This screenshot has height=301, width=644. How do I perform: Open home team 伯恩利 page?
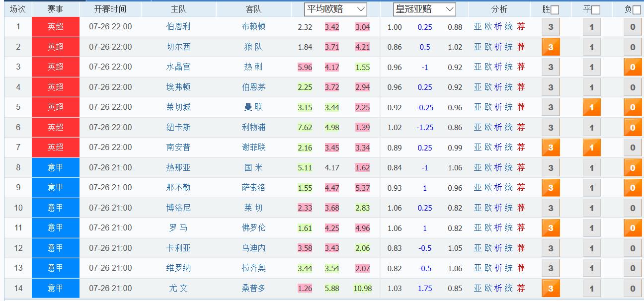(x=178, y=27)
